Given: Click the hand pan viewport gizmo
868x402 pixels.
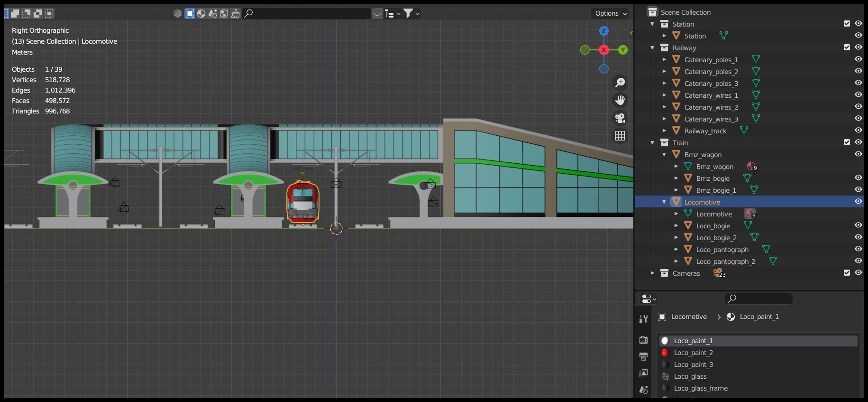Looking at the screenshot, I should [x=620, y=100].
